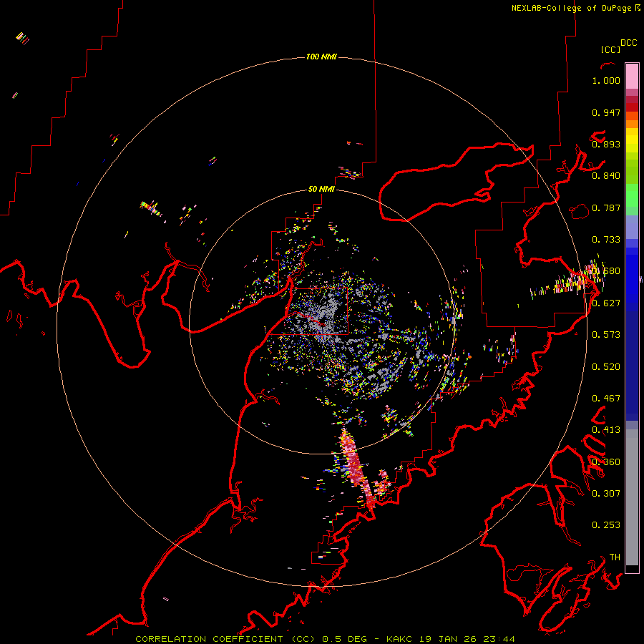This screenshot has height=644, width=644.
Task: Click the 23:44 timestamp
Action: [x=499, y=639]
